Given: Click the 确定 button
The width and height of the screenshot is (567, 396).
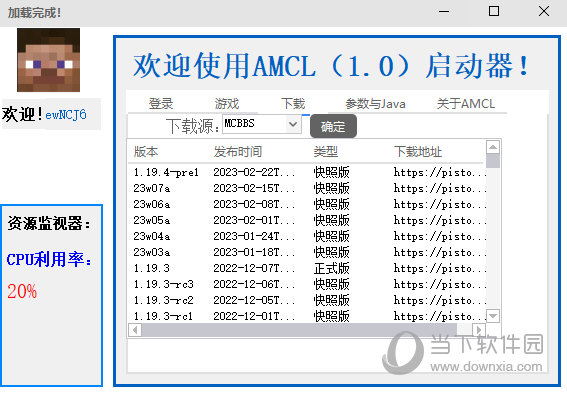Looking at the screenshot, I should coord(333,126).
